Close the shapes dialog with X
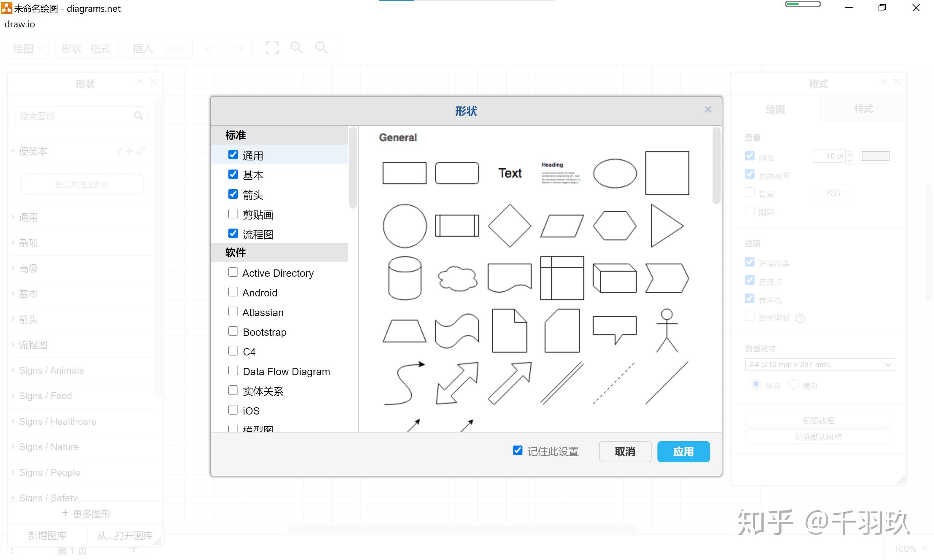 pyautogui.click(x=708, y=109)
